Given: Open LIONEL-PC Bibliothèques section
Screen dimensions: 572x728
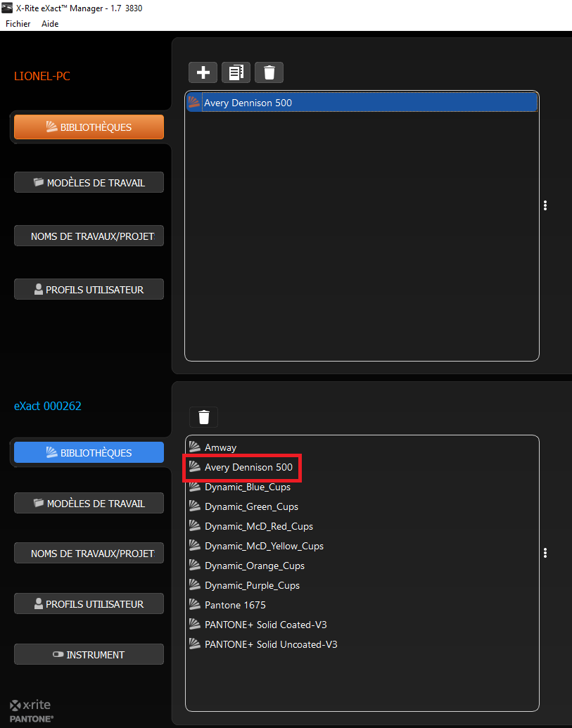Looking at the screenshot, I should tap(89, 127).
